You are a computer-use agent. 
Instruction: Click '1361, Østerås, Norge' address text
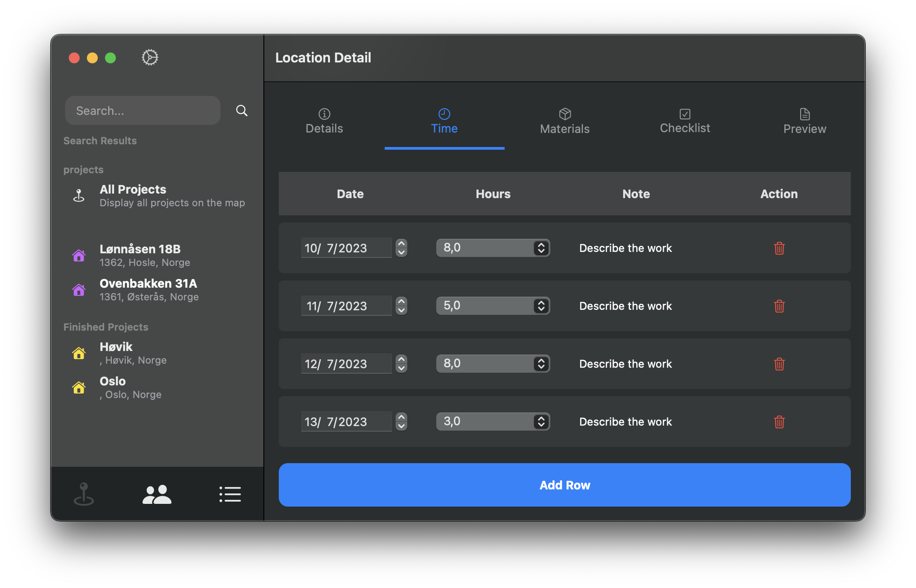[149, 297]
